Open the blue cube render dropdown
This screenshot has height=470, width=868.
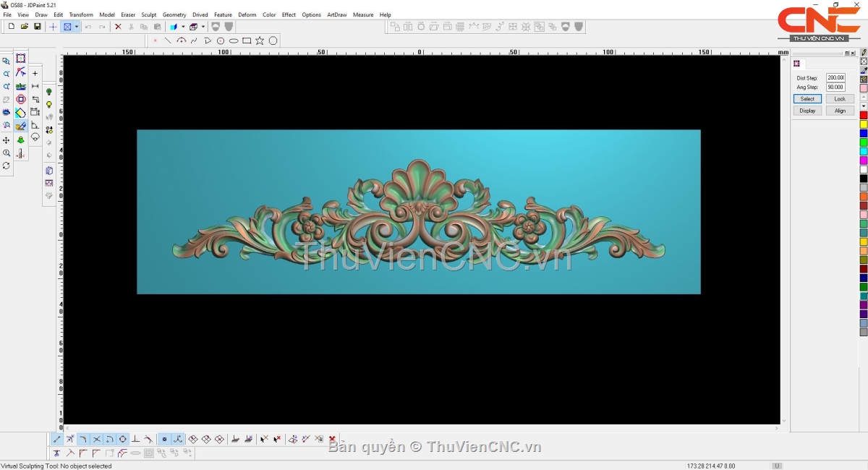[x=183, y=27]
